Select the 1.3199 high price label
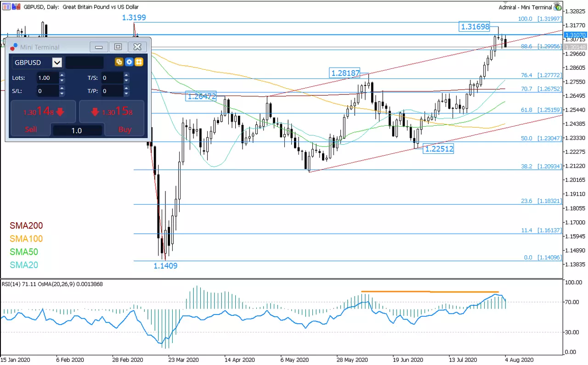 (134, 18)
